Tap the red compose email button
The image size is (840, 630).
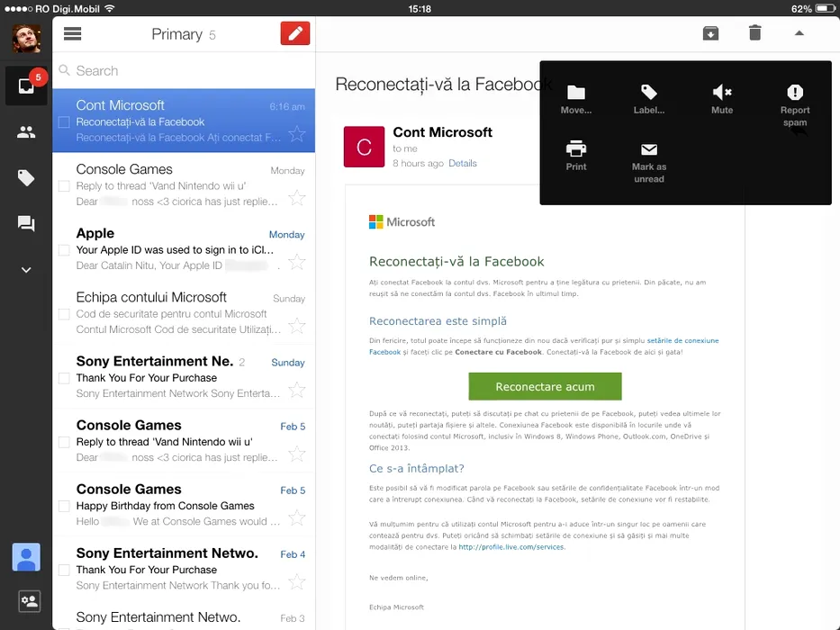coord(294,34)
